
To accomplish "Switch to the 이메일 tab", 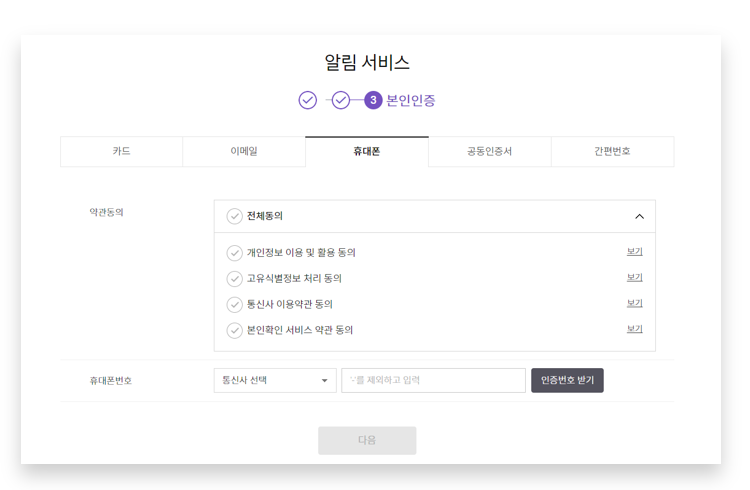I will (244, 152).
